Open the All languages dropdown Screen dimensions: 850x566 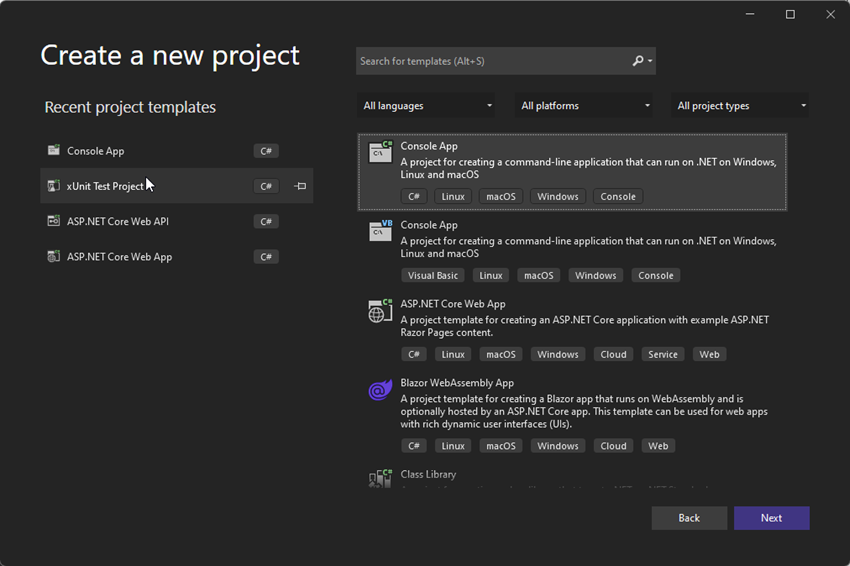click(428, 106)
